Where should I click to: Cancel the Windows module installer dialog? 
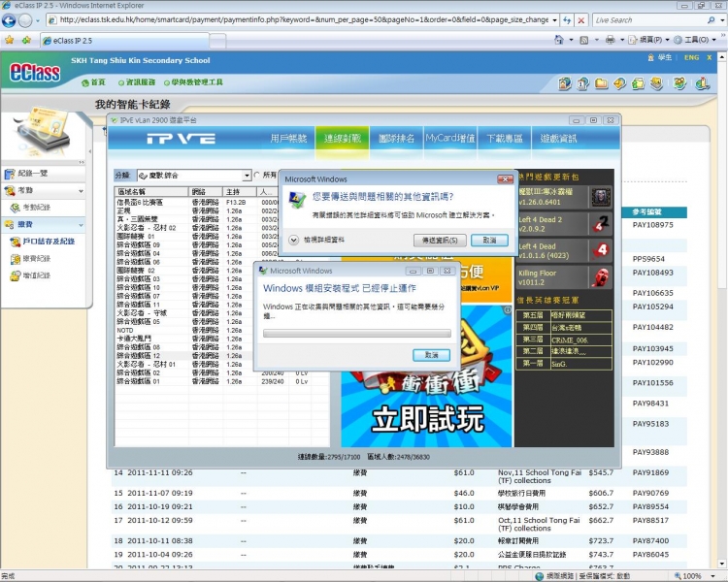click(x=431, y=355)
